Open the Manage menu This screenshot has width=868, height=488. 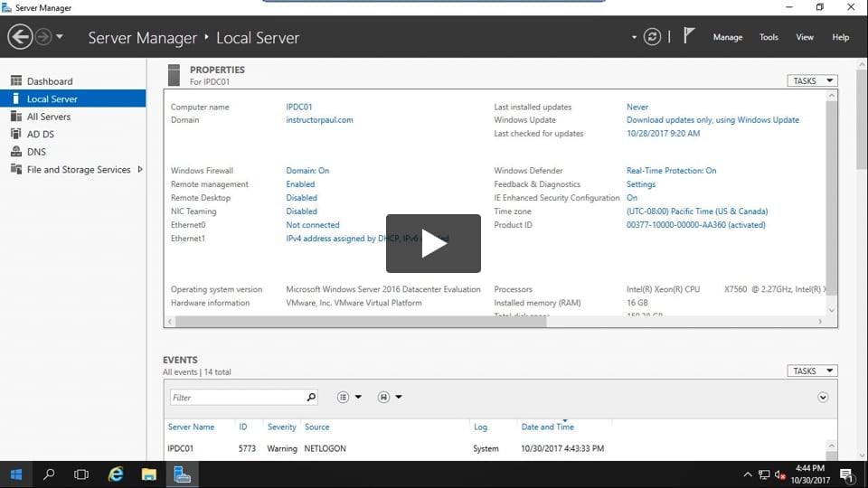tap(727, 37)
